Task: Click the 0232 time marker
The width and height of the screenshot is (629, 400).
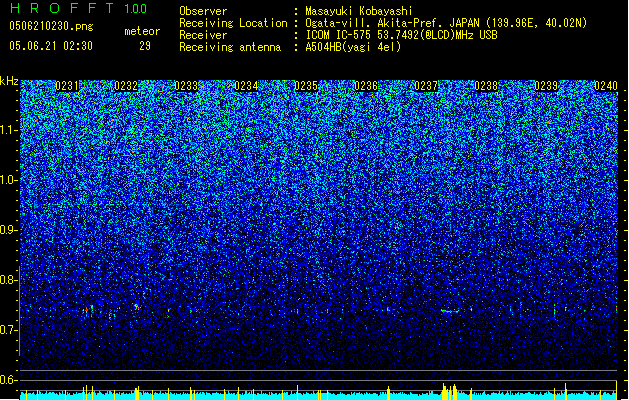Action: [126, 86]
